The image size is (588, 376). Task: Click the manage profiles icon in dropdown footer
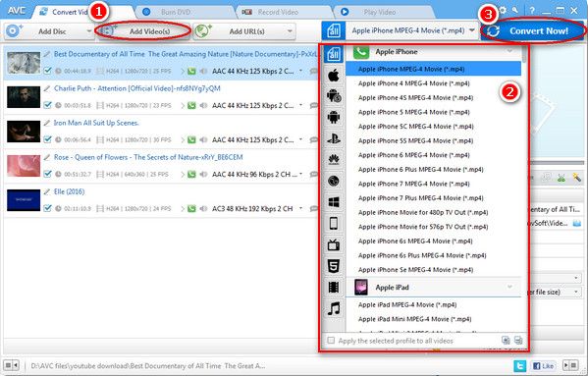(518, 340)
